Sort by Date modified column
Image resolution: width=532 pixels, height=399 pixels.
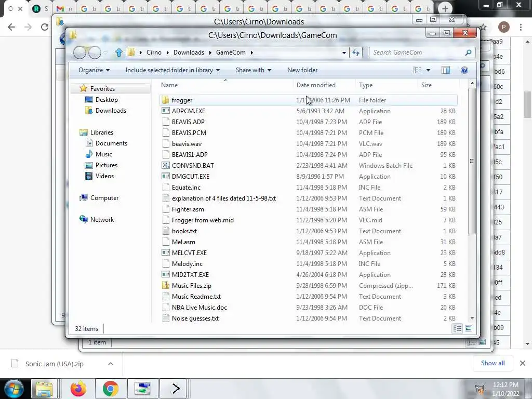pos(316,85)
